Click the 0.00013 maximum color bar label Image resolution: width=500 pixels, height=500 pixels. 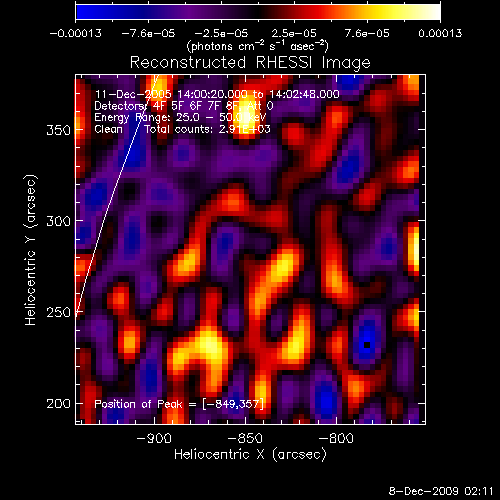click(440, 33)
